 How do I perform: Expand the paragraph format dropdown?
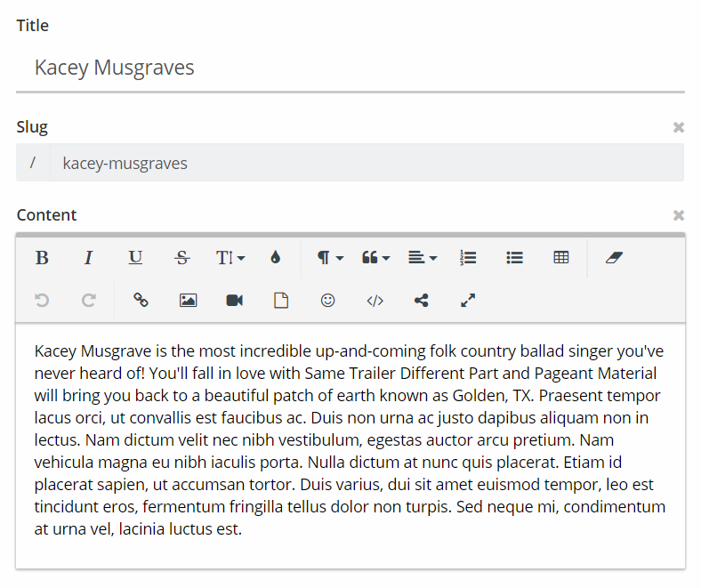coord(330,258)
